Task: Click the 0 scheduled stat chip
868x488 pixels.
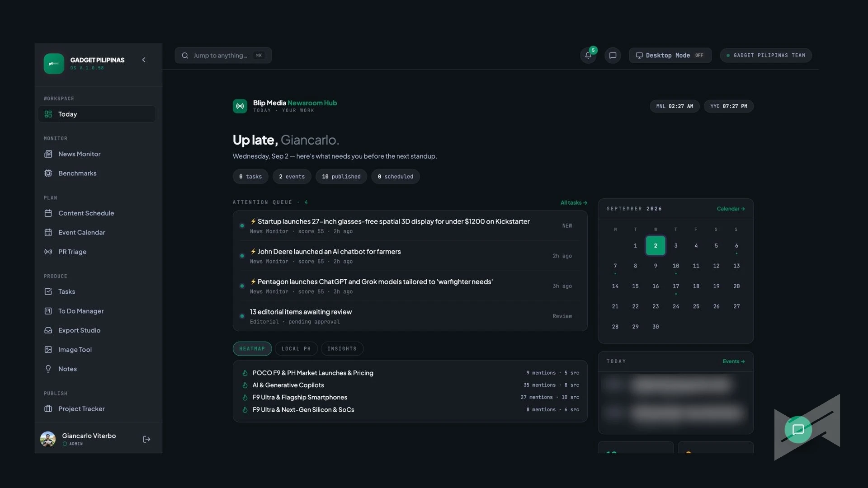Action: click(396, 177)
